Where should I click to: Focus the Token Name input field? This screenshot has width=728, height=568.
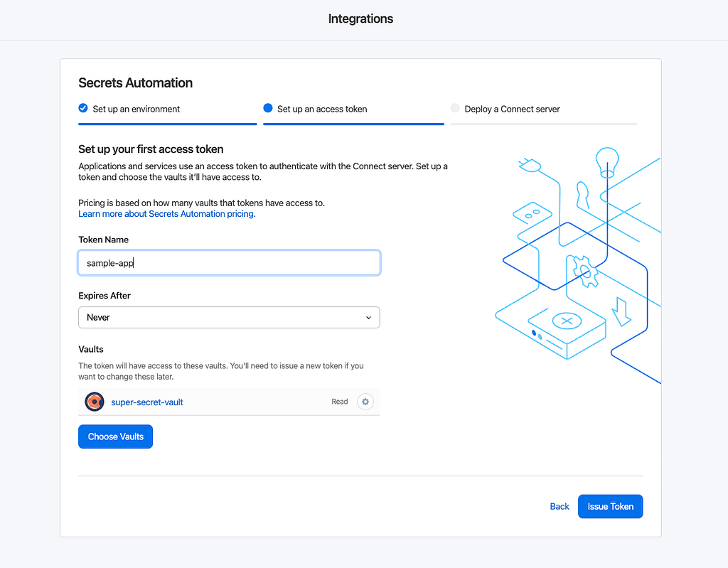tap(229, 263)
